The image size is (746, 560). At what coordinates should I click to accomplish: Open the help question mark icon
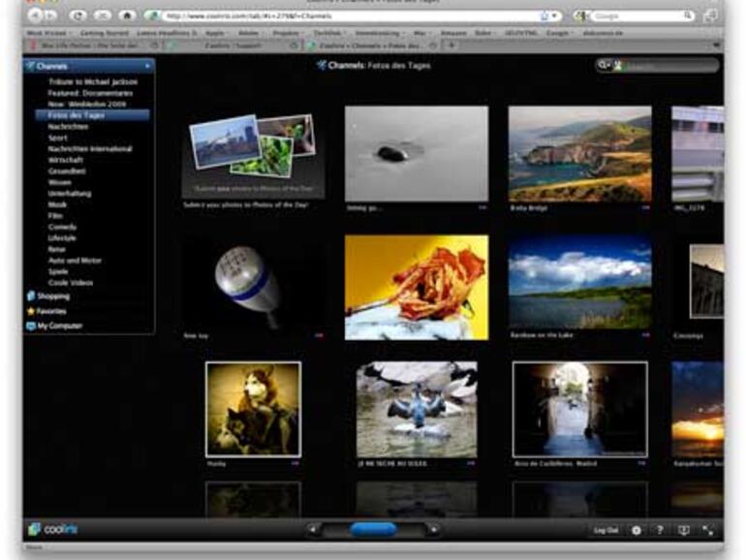coord(661,530)
